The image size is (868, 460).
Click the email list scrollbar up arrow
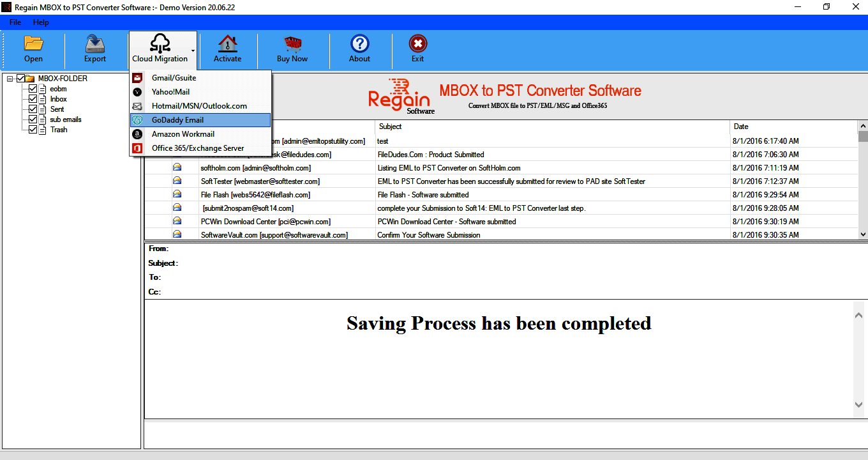point(863,125)
